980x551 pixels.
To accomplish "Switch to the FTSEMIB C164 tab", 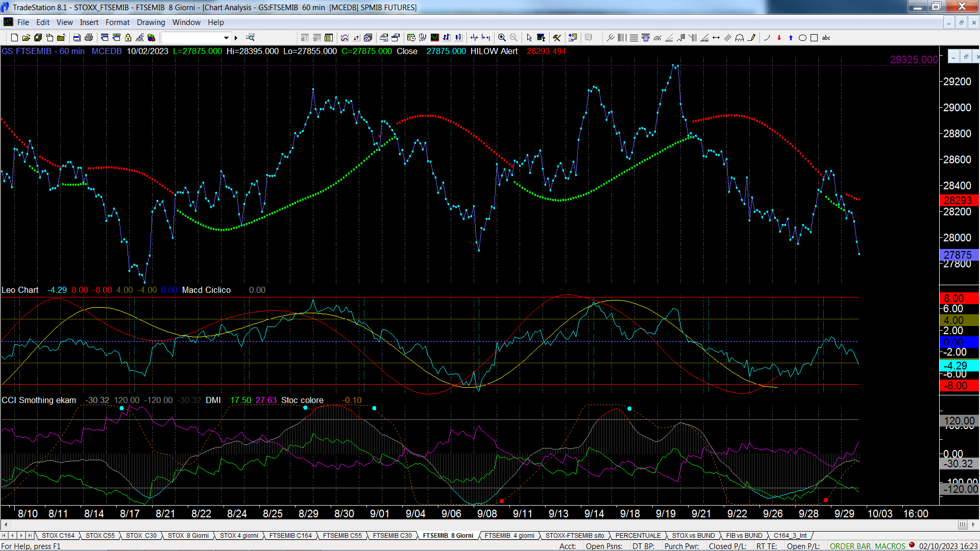I will pos(290,536).
